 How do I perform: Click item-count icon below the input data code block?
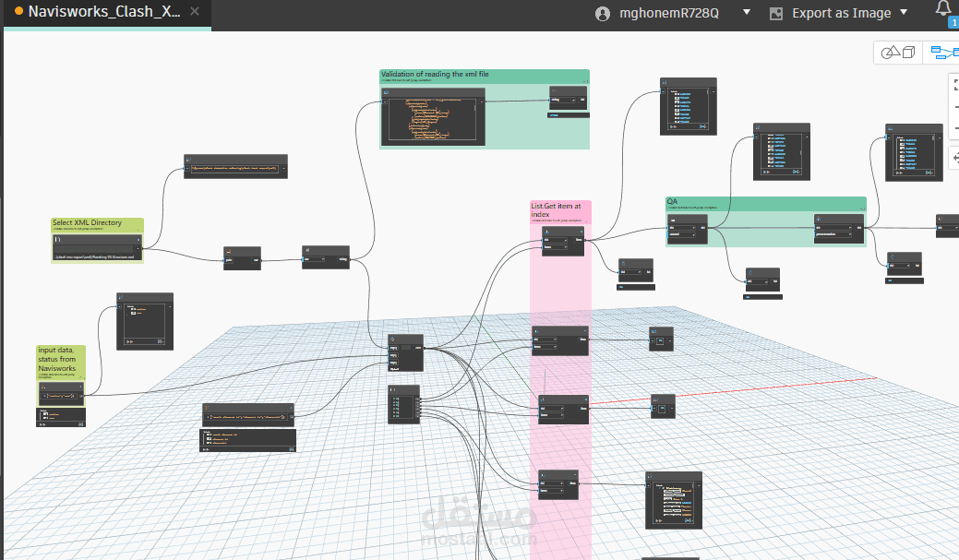tap(79, 423)
